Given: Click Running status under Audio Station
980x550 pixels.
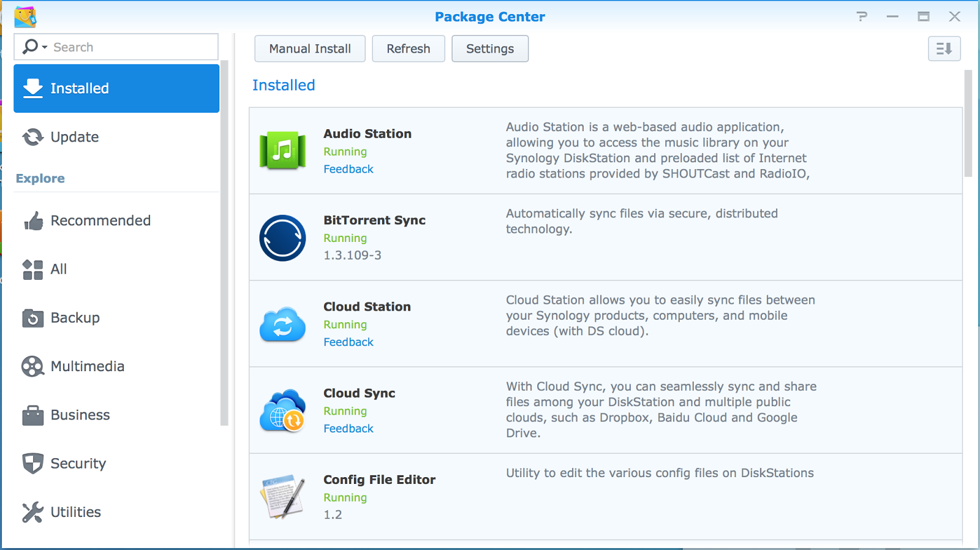Looking at the screenshot, I should [x=345, y=152].
